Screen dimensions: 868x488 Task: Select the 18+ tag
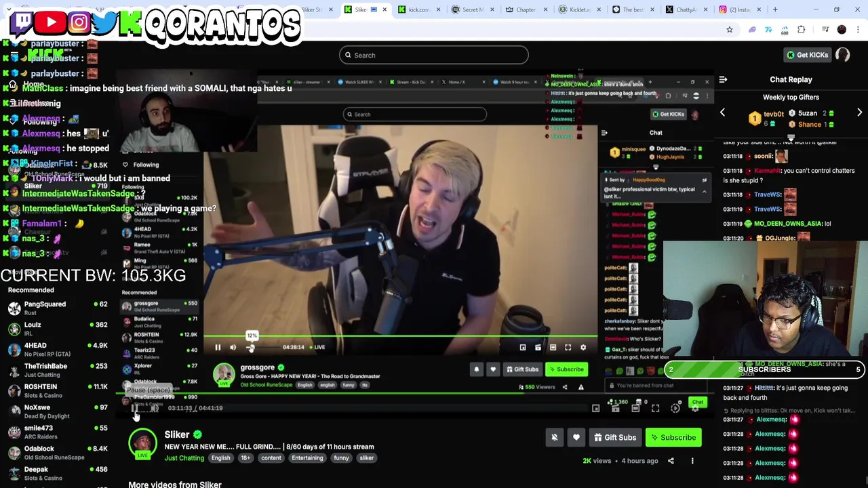tap(245, 458)
